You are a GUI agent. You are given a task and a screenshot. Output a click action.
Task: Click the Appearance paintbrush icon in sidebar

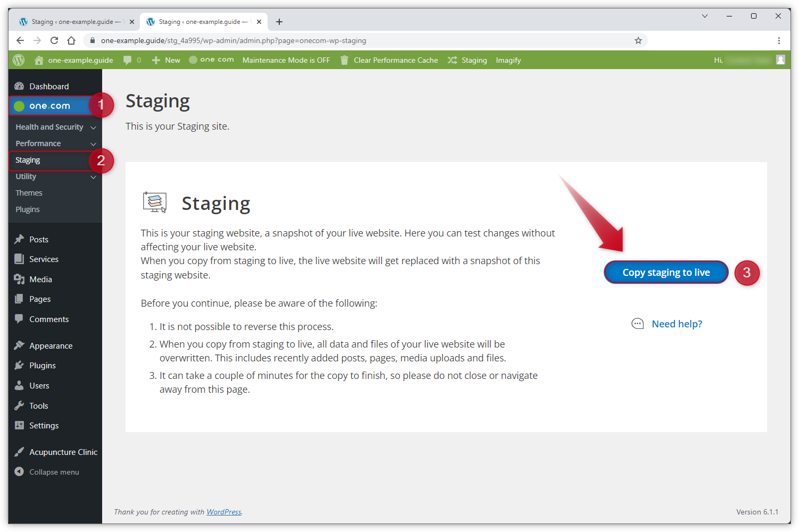19,345
